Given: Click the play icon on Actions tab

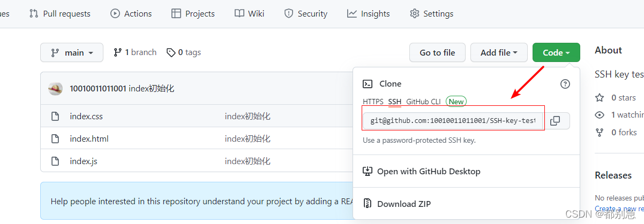Looking at the screenshot, I should 115,14.
